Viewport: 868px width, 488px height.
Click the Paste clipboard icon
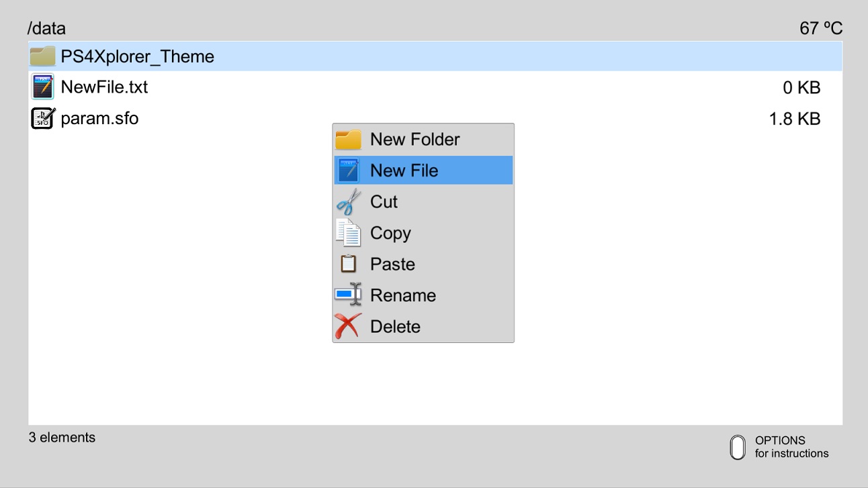348,264
